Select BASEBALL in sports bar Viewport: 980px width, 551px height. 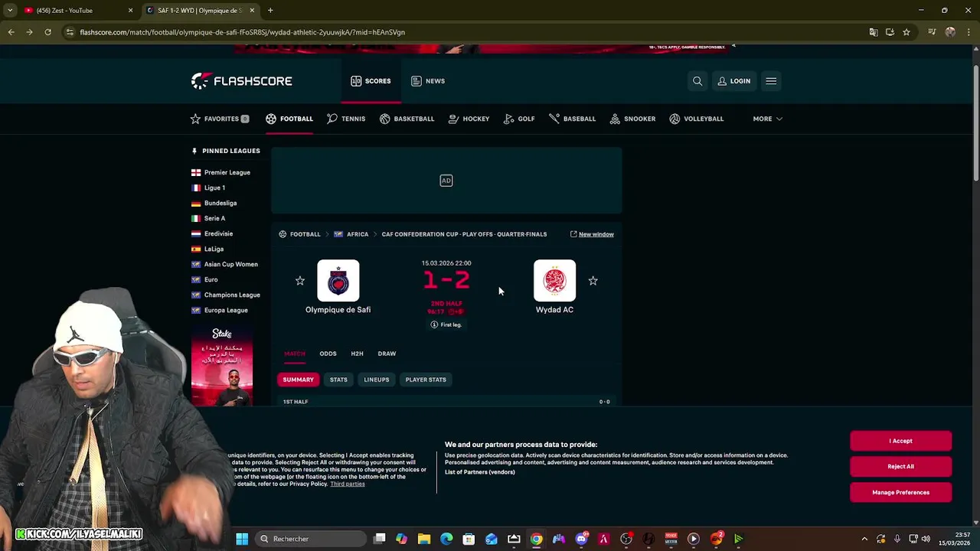(x=572, y=119)
